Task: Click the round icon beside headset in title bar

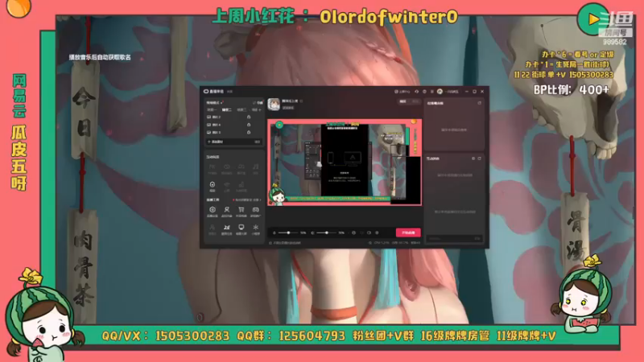Action: [x=424, y=92]
